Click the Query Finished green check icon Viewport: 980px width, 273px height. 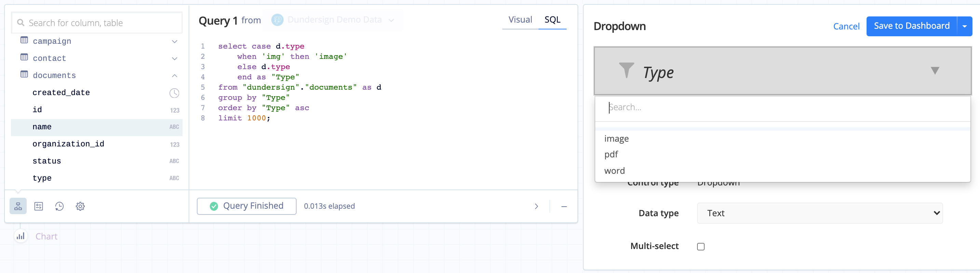pyautogui.click(x=214, y=206)
